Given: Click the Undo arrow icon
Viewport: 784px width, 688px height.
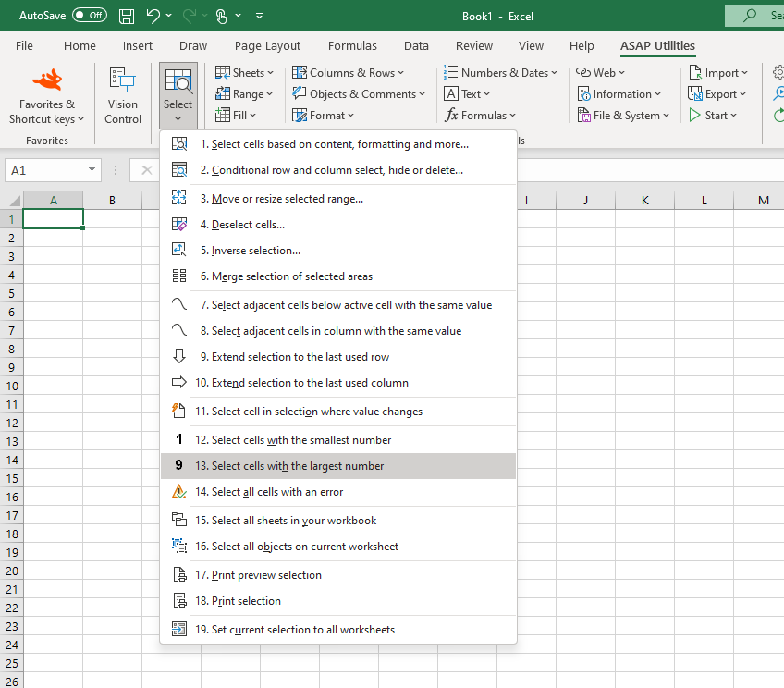Looking at the screenshot, I should coord(153,16).
